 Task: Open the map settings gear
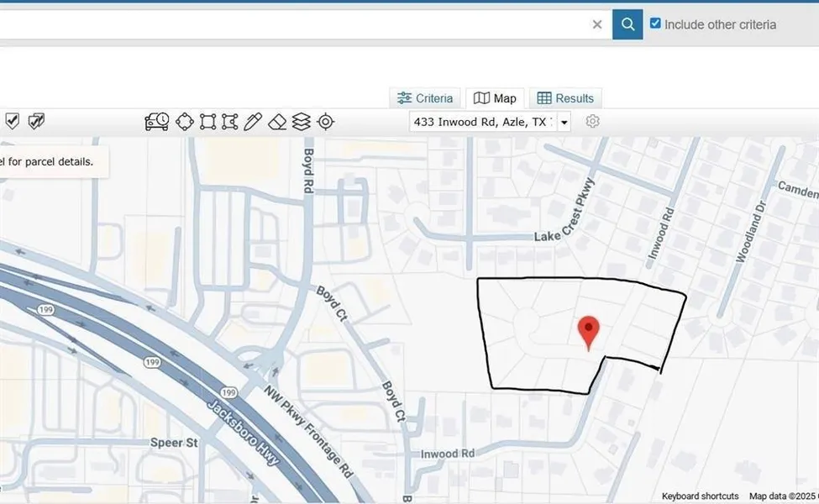tap(592, 122)
